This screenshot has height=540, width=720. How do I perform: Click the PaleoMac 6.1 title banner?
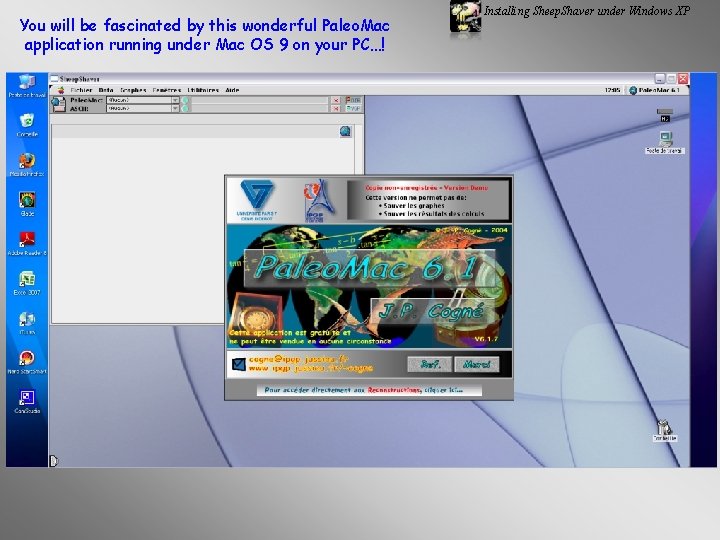(370, 268)
